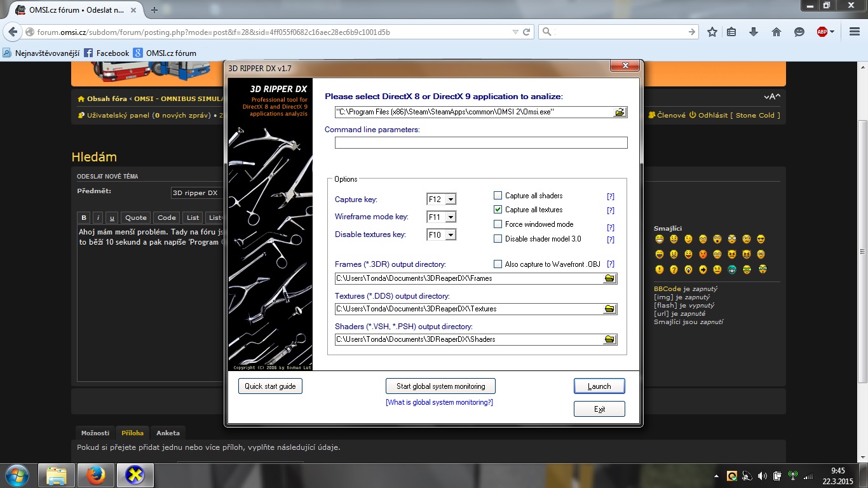Switch to the Anketa tab
The width and height of the screenshot is (868, 488).
(168, 433)
